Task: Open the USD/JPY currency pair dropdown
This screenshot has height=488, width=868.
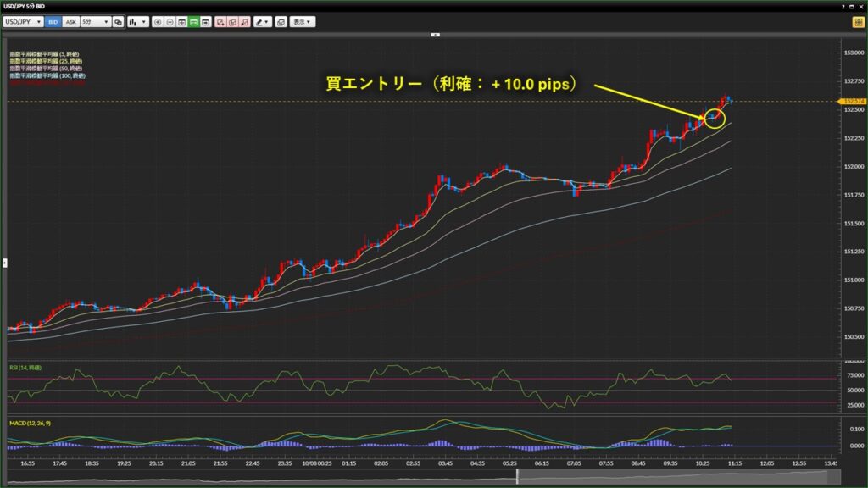Action: 23,22
